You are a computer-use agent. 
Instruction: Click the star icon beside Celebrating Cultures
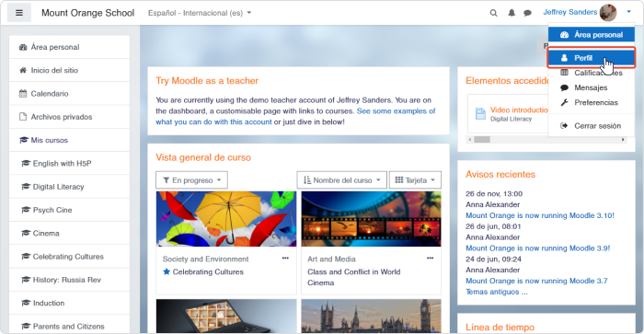167,271
